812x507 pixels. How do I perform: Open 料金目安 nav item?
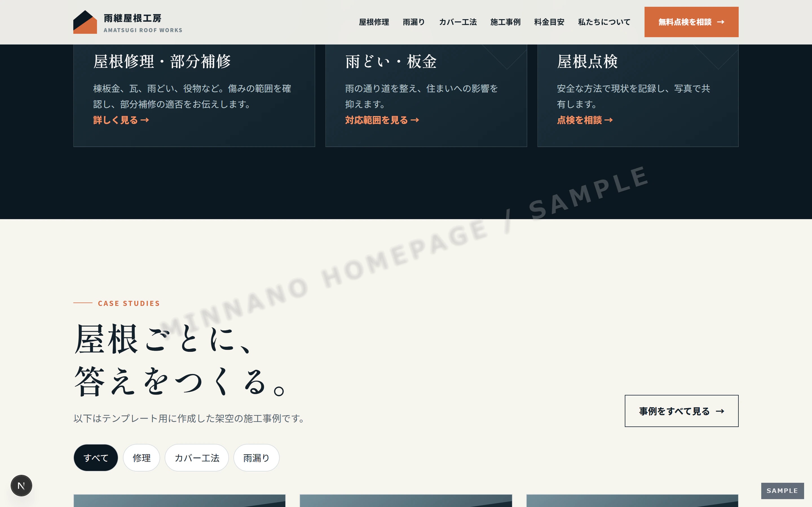click(549, 22)
